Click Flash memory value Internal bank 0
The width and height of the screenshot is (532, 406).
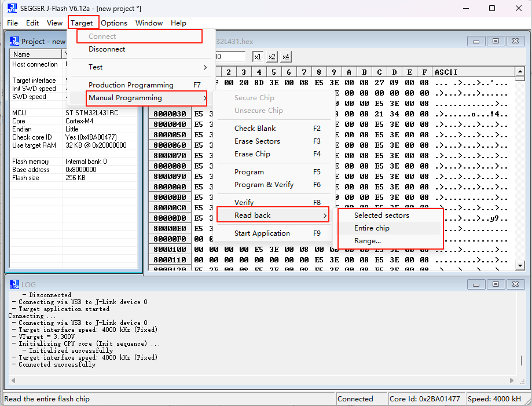coord(86,162)
